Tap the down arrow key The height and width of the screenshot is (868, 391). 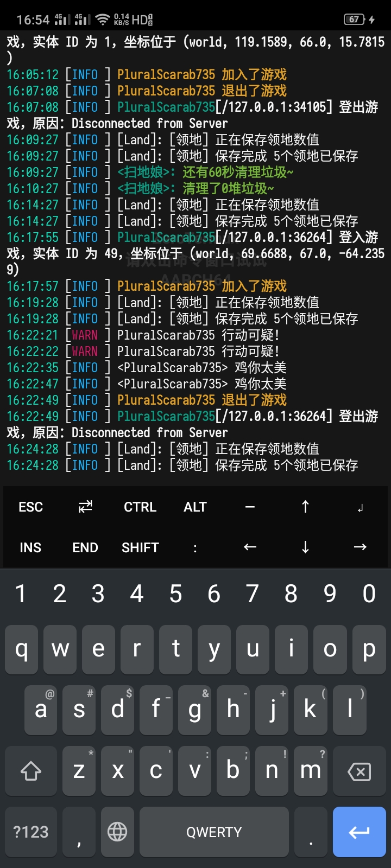[x=305, y=547]
